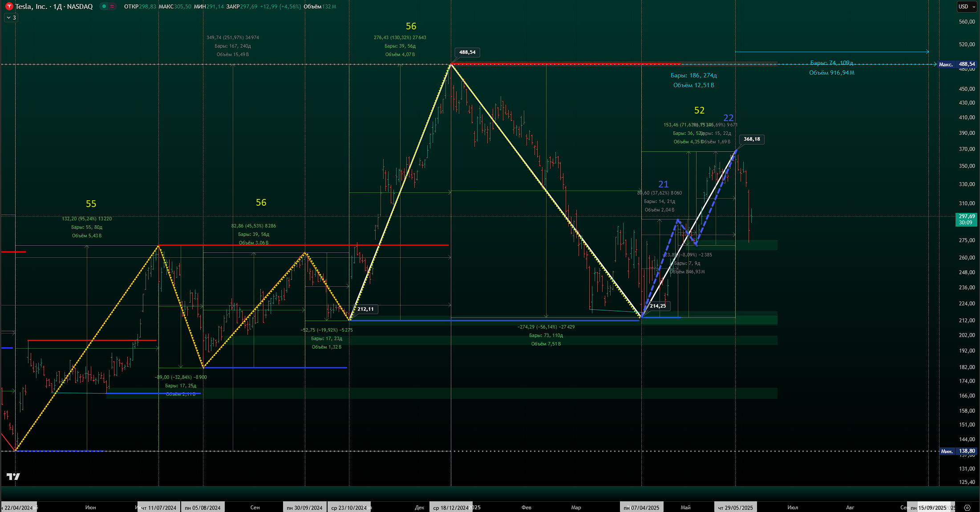
Task: Click the 22/04/2024 date label
Action: click(19, 508)
